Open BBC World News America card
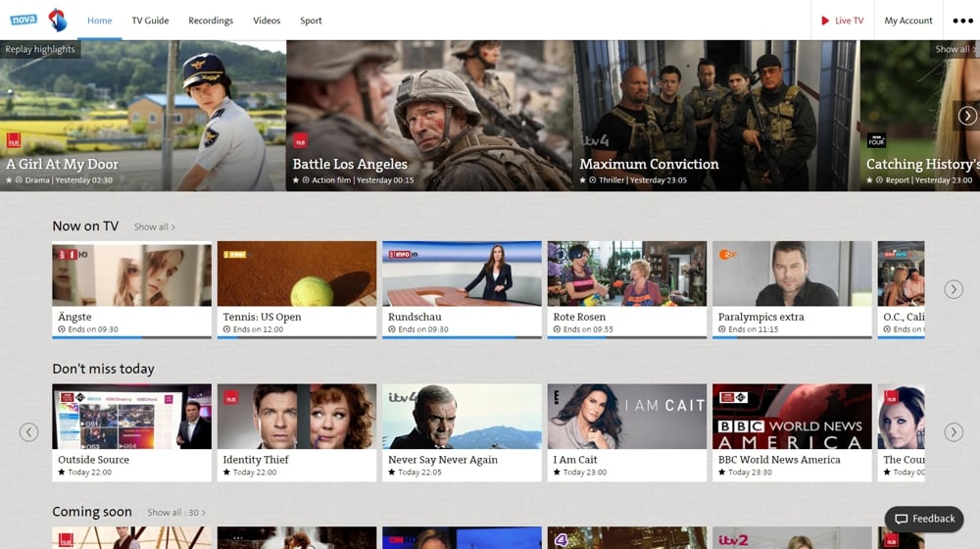The height and width of the screenshot is (549, 980). point(792,432)
